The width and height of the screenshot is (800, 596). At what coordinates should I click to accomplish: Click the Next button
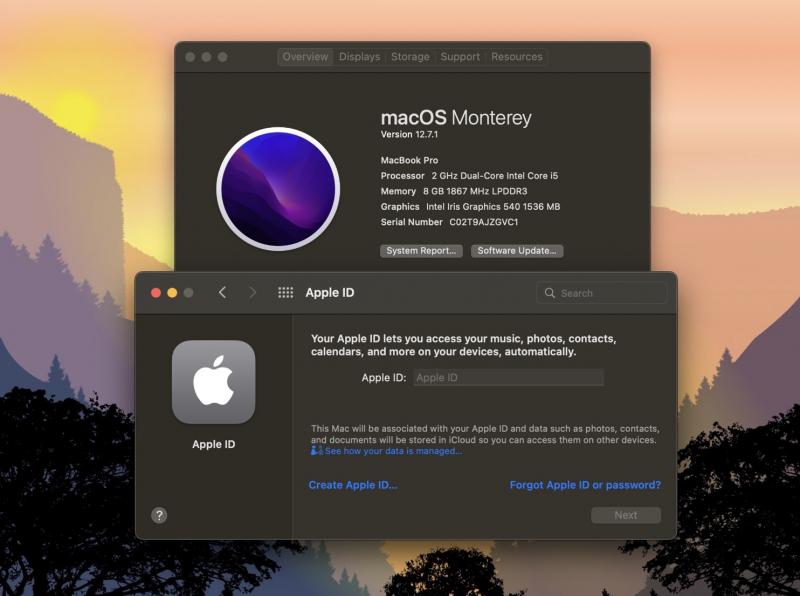[626, 515]
